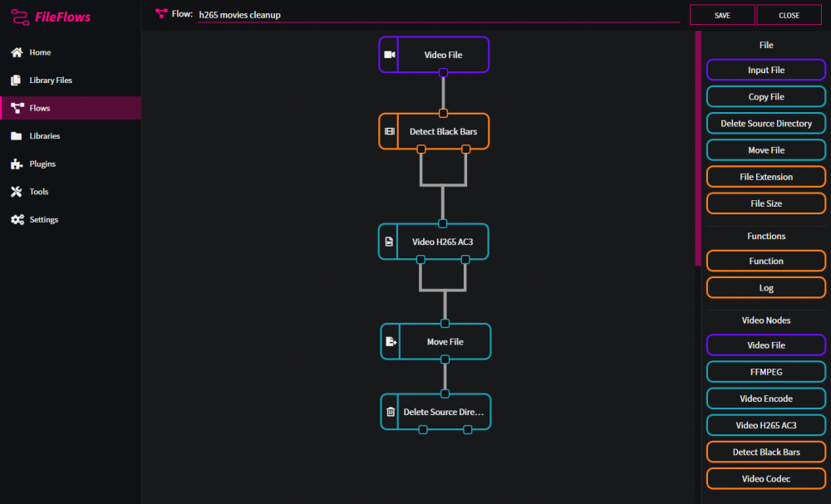The height and width of the screenshot is (504, 831).
Task: Close the flow editor with CLOSE
Action: point(789,15)
